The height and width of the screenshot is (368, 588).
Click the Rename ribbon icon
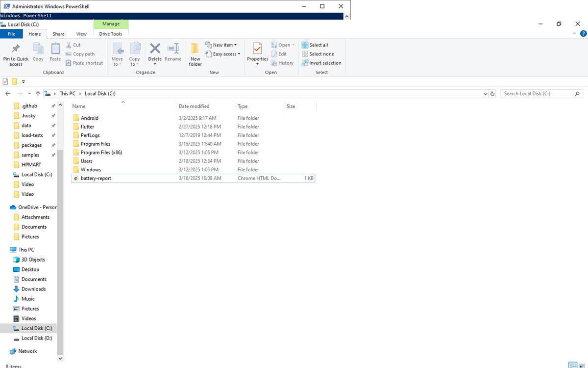(x=173, y=48)
